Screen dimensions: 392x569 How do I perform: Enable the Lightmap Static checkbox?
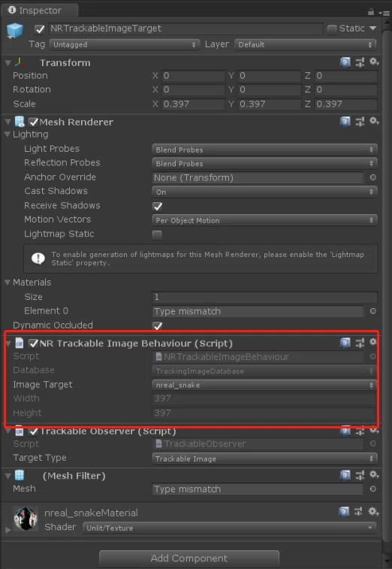click(x=157, y=235)
